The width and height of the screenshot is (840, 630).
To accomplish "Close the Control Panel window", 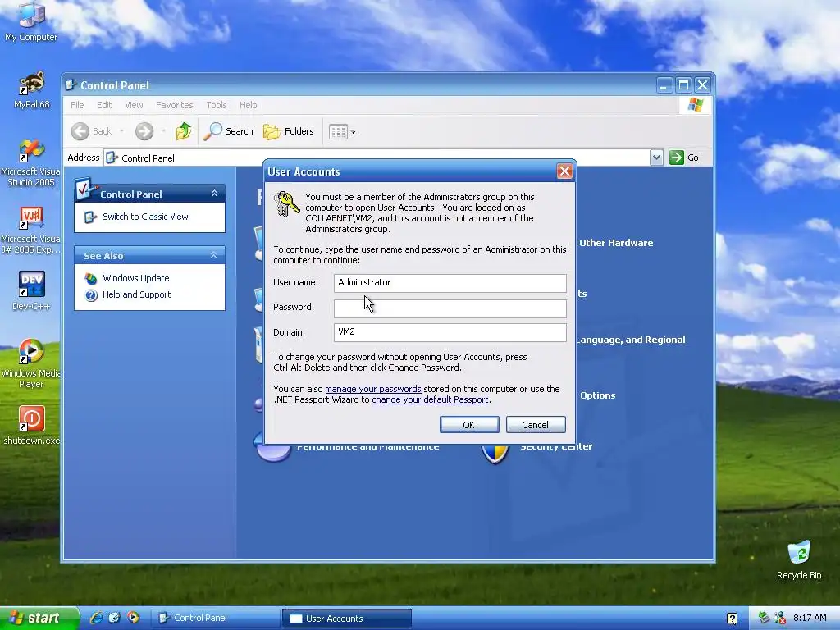I will click(702, 85).
